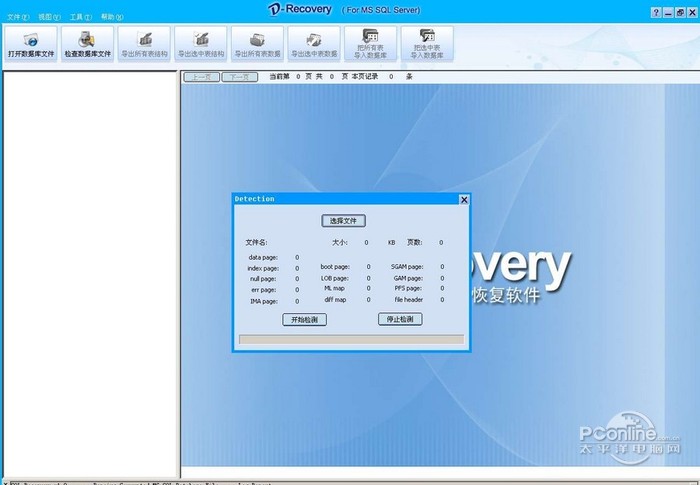
Task: Click the 本页记录 label in page bar
Action: click(365, 77)
